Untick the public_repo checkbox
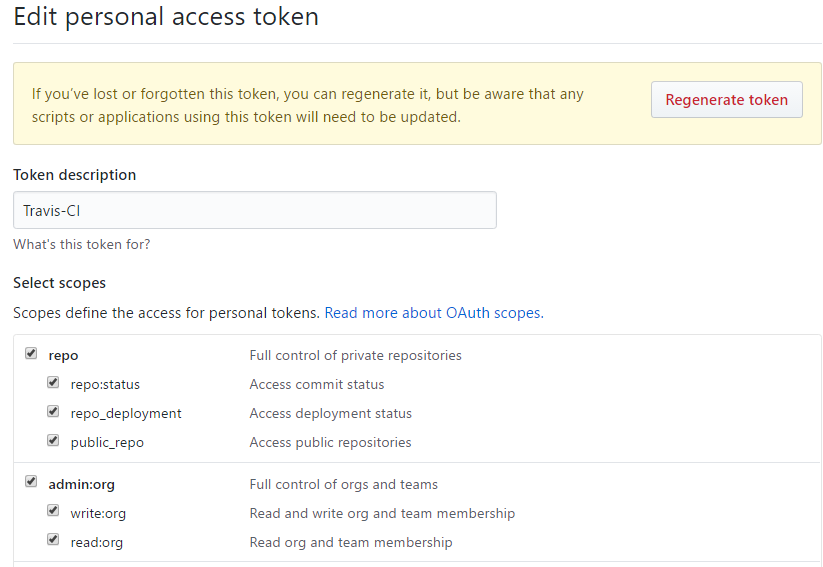823x567 pixels. point(53,441)
